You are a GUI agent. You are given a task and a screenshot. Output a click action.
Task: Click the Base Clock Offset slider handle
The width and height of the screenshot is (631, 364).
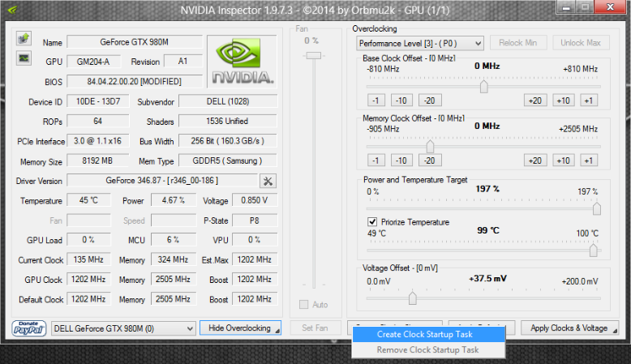pos(483,87)
